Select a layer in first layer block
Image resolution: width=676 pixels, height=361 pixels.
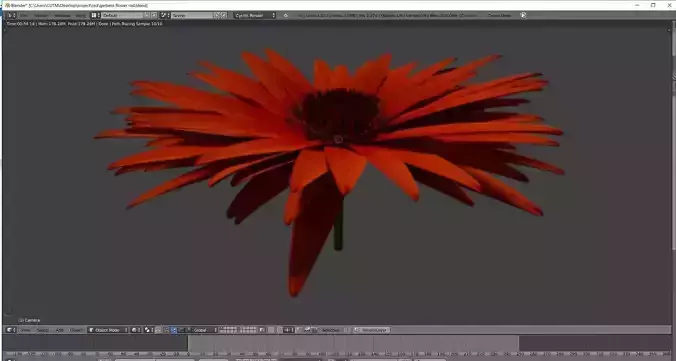click(x=228, y=330)
